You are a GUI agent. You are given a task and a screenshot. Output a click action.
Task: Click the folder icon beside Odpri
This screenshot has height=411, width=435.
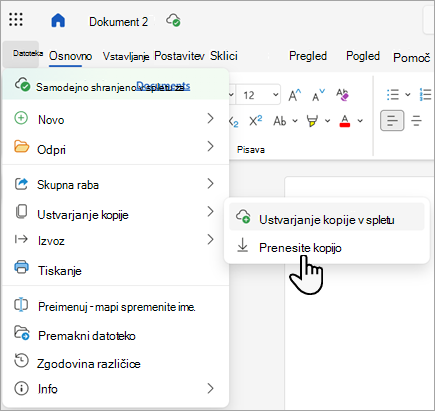coord(21,147)
